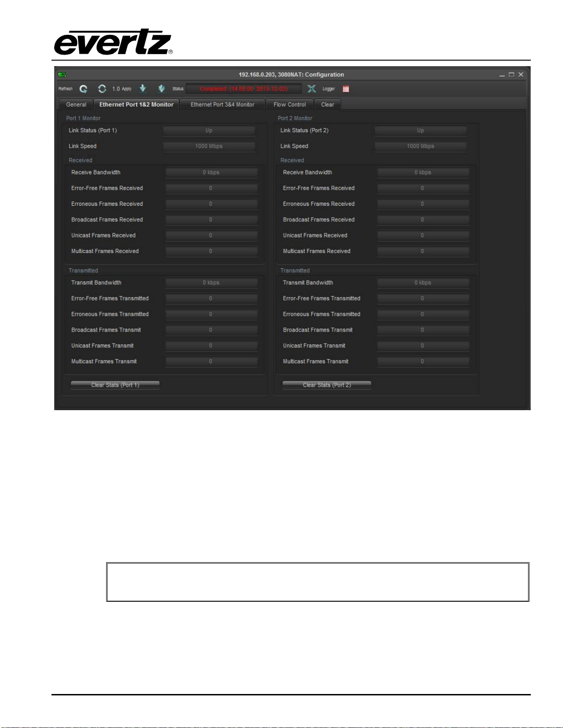
Task: Click Port 2 Transmit Bandwidth value field
Action: pos(423,282)
